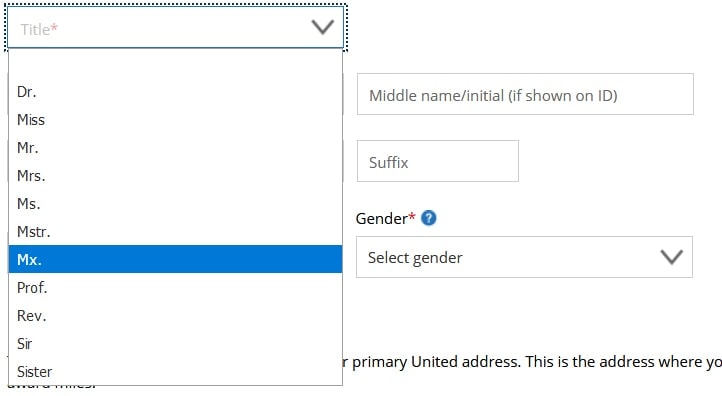Viewport: 722px width, 396px height.
Task: Click the Title field placeholder text
Action: coord(39,29)
